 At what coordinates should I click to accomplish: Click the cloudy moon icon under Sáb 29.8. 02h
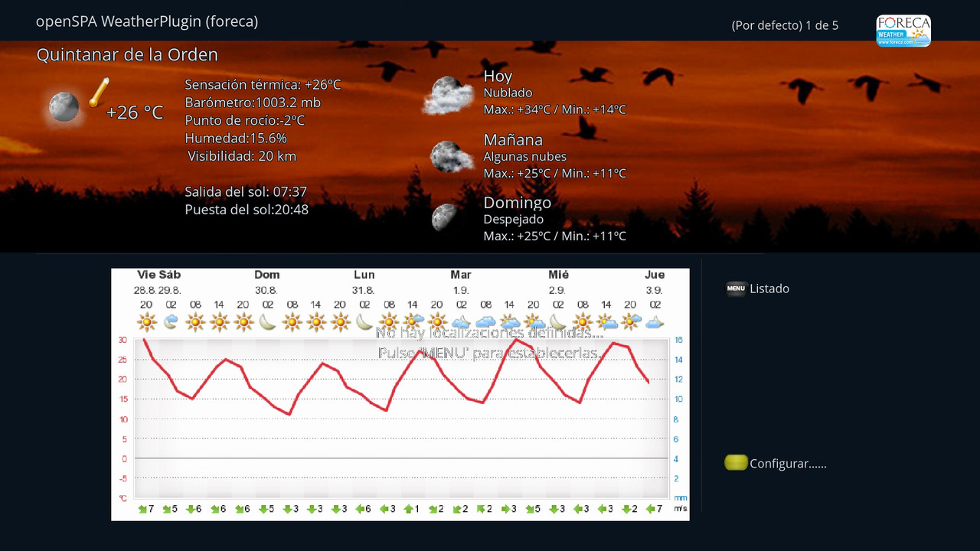coord(171,322)
